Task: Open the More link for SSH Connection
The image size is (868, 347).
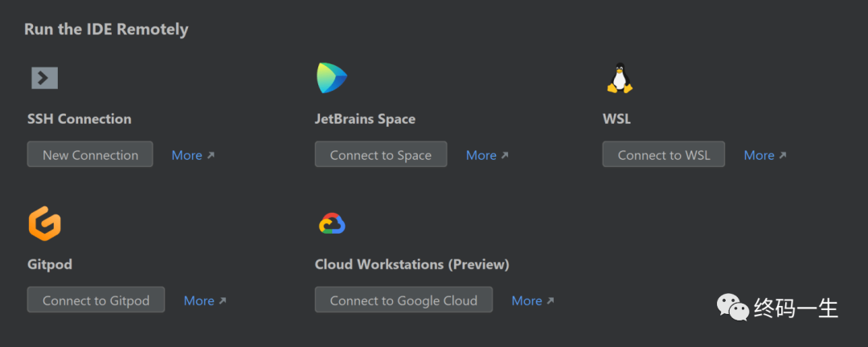Action: pyautogui.click(x=193, y=155)
